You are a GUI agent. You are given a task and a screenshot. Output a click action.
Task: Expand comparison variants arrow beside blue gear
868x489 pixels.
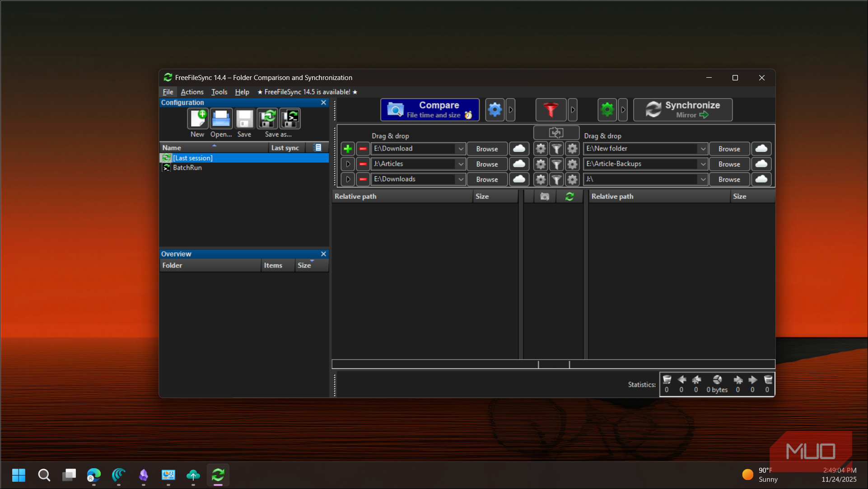pyautogui.click(x=511, y=110)
